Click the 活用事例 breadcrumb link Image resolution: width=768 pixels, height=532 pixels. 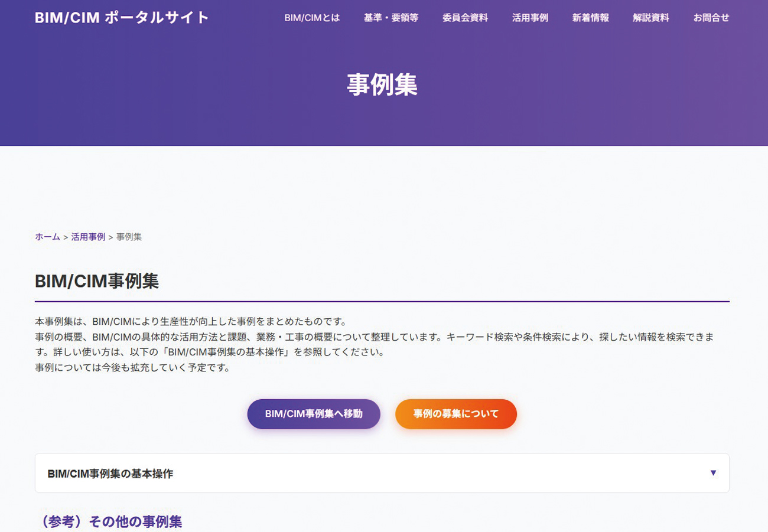88,237
